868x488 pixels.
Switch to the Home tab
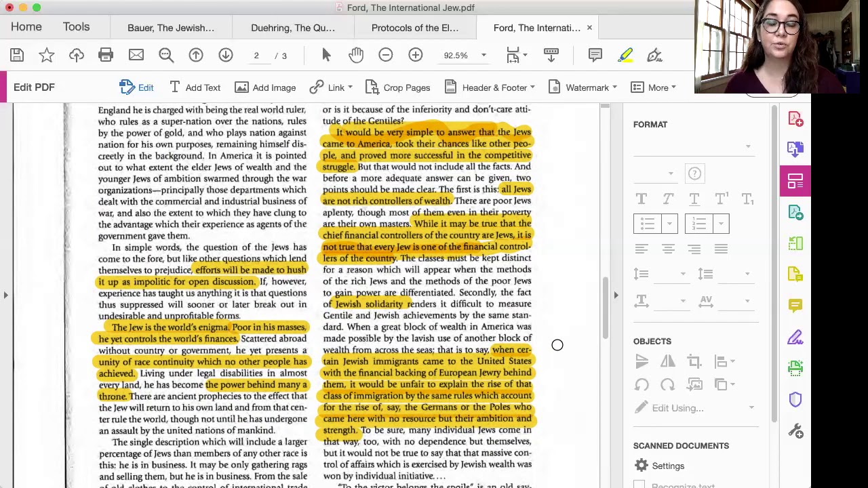tap(26, 27)
